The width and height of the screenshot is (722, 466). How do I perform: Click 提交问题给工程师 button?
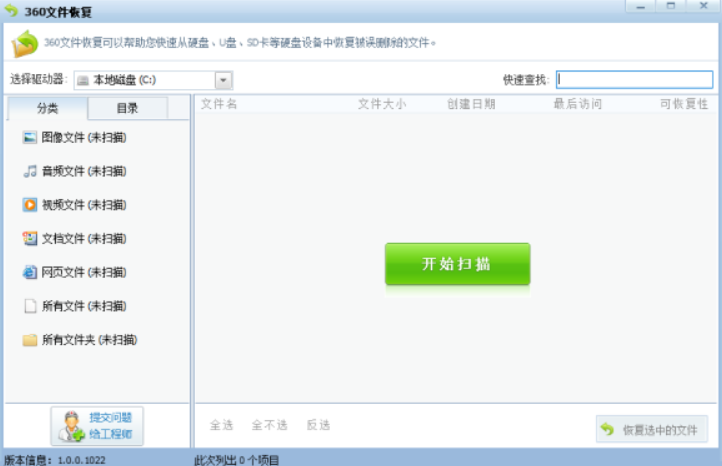coord(97,426)
